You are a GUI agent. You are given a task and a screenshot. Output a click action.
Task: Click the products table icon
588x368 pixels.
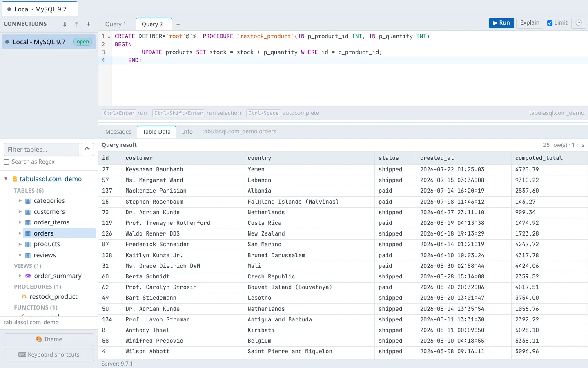tap(28, 244)
